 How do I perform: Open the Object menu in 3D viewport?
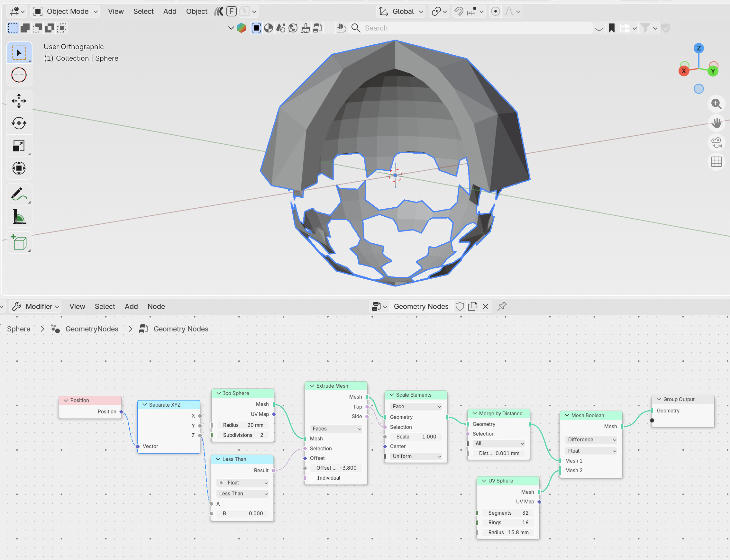(x=196, y=11)
